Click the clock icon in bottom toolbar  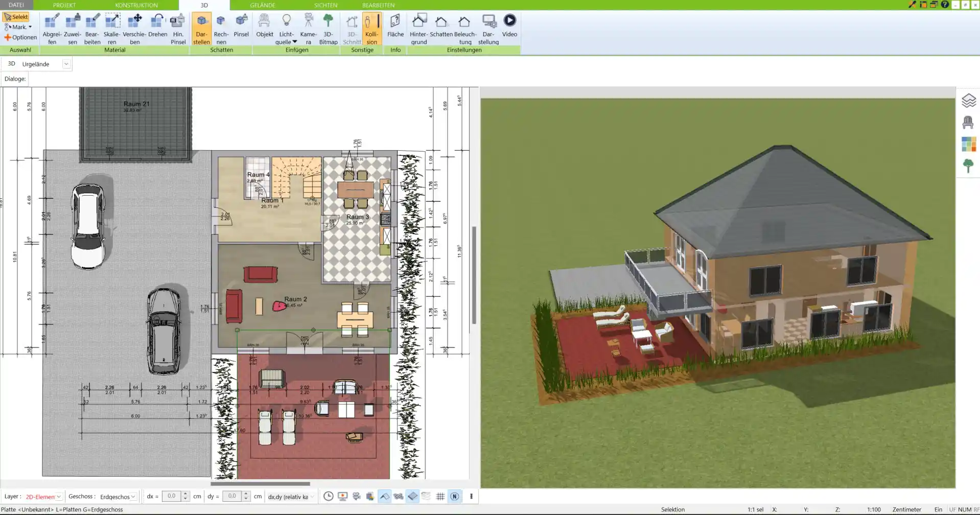pyautogui.click(x=329, y=496)
